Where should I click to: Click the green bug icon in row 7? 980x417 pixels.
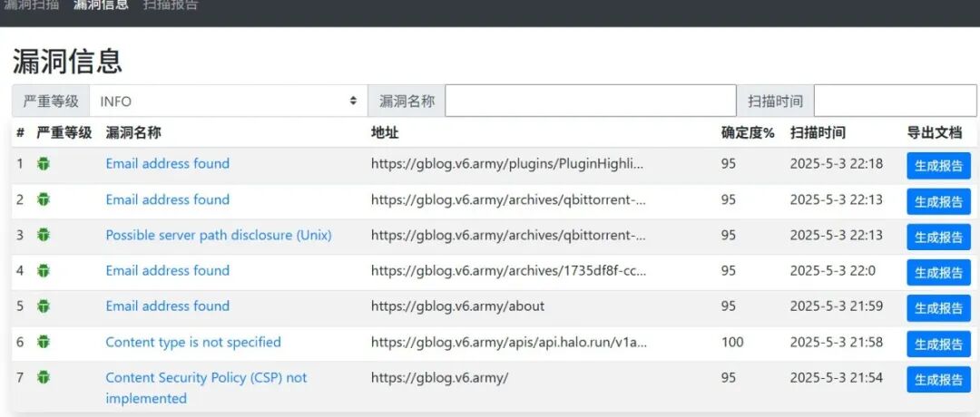(44, 377)
